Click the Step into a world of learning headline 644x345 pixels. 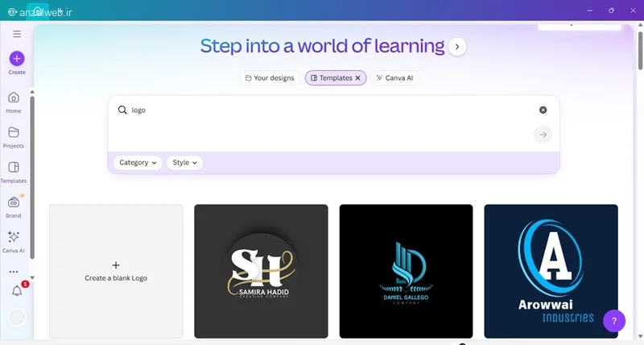[323, 46]
